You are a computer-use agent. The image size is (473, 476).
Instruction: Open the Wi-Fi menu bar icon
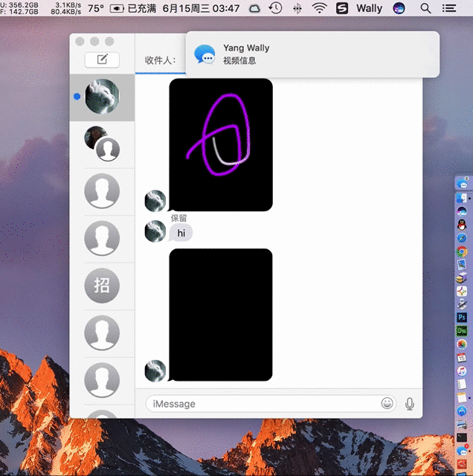click(319, 8)
